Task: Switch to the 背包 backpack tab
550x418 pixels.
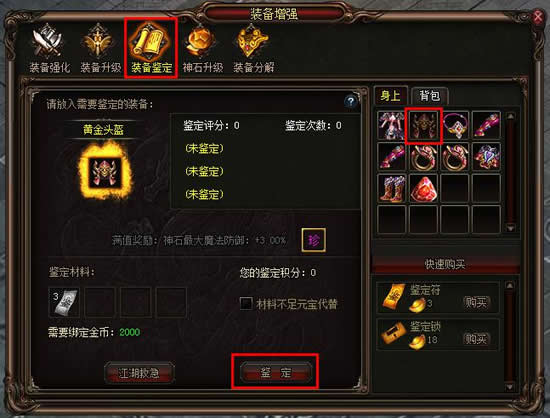Action: tap(430, 95)
